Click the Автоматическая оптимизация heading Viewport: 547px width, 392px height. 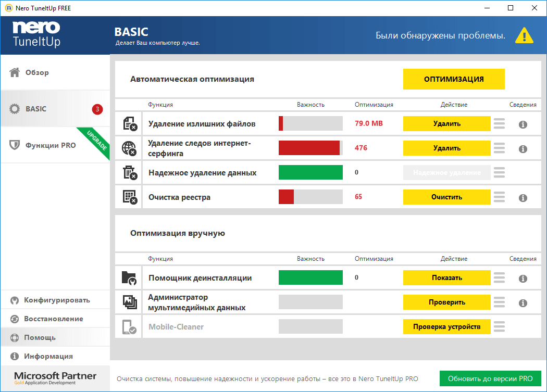point(192,79)
